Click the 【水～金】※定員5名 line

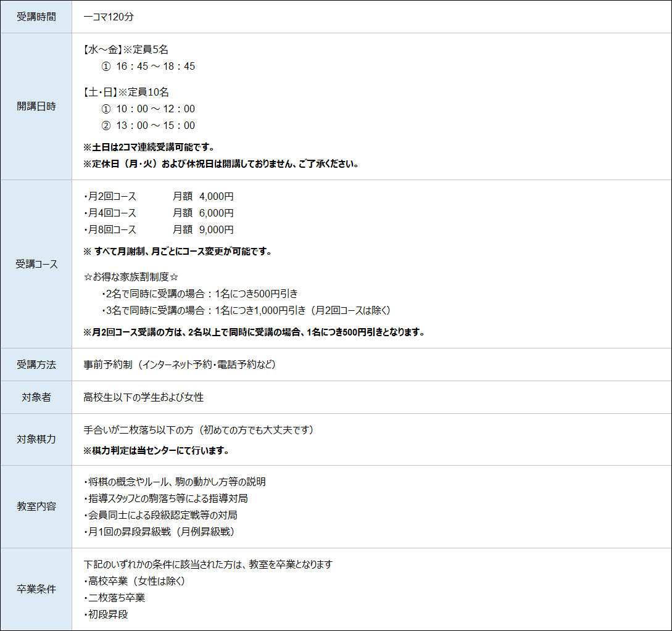126,50
